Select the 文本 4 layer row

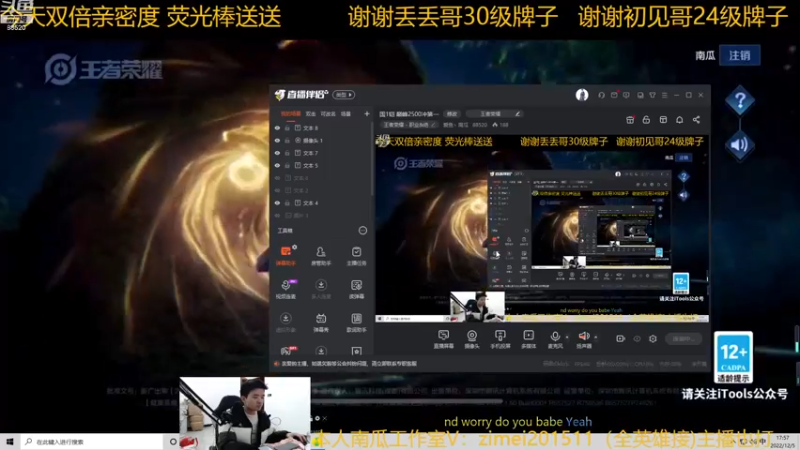pos(322,203)
